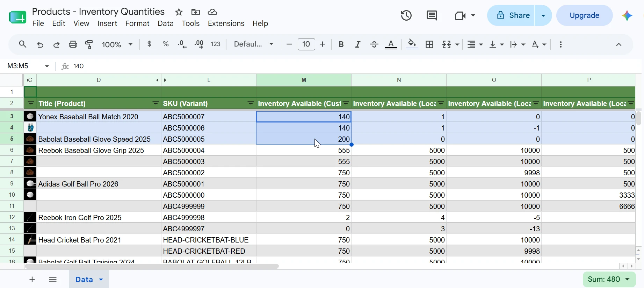Open borders options

click(429, 44)
